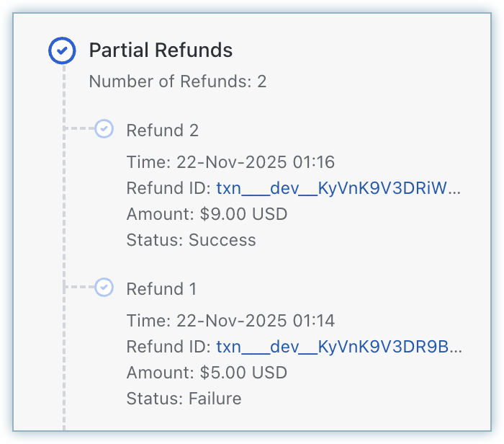The height and width of the screenshot is (444, 504).
Task: Click the $9.00 USD amount line
Action: pyautogui.click(x=207, y=214)
